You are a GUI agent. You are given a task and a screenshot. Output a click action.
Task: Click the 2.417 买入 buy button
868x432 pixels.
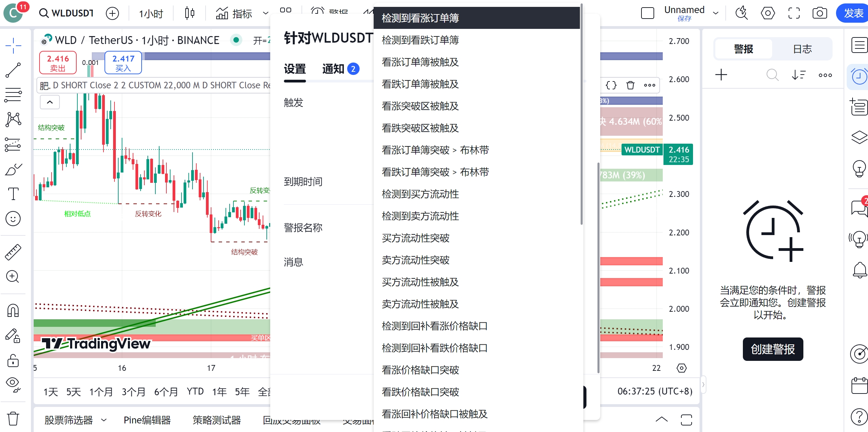pos(123,63)
